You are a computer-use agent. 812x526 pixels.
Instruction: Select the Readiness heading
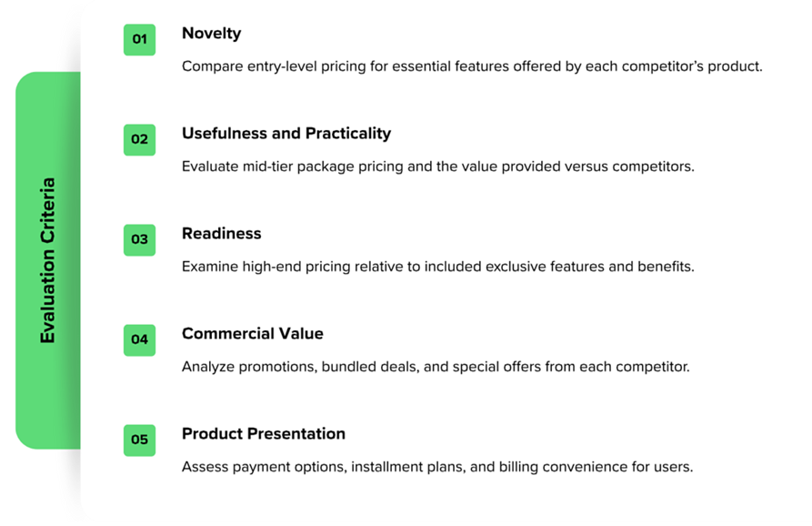tap(221, 234)
